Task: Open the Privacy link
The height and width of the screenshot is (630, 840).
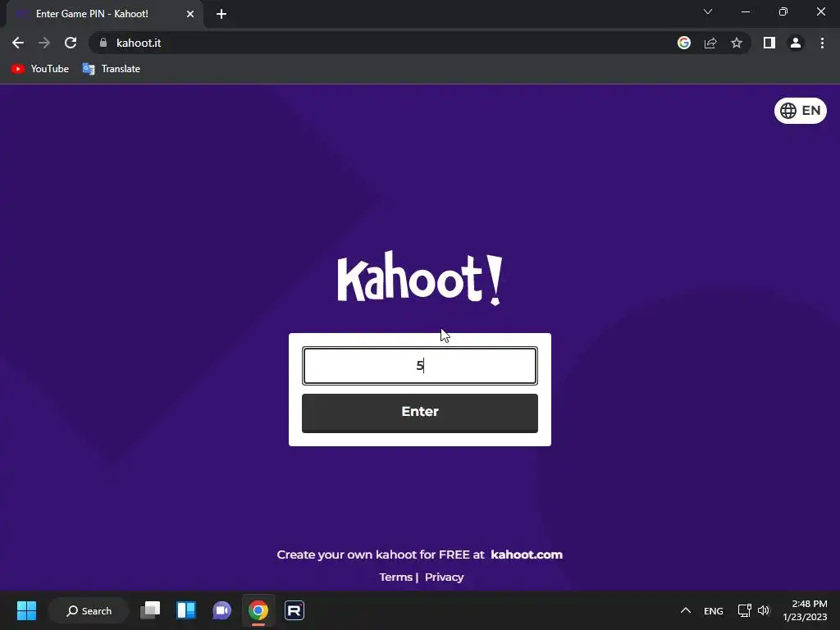Action: [x=444, y=577]
